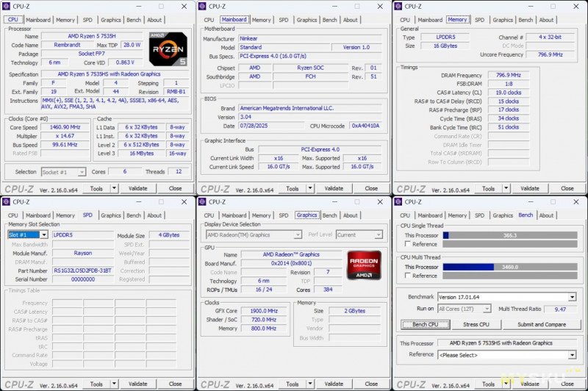
Task: Switch to About tab in the CPU-tab window
Action: coord(154,20)
